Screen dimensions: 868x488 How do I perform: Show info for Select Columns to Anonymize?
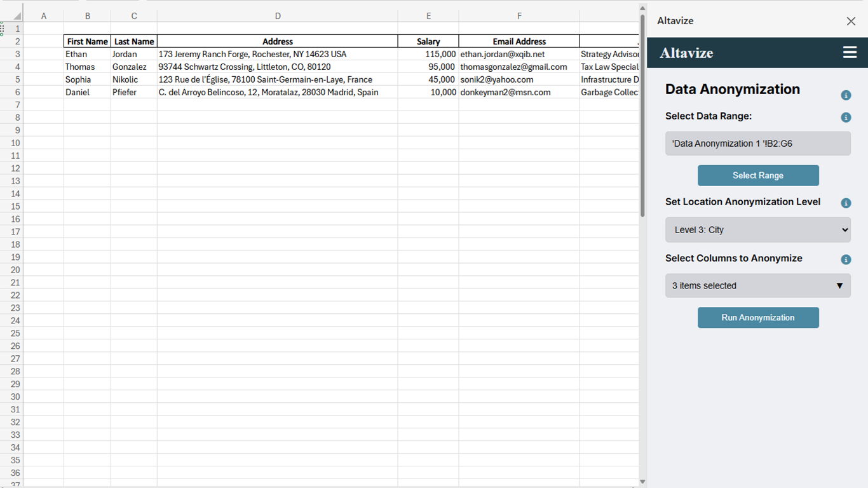click(846, 260)
